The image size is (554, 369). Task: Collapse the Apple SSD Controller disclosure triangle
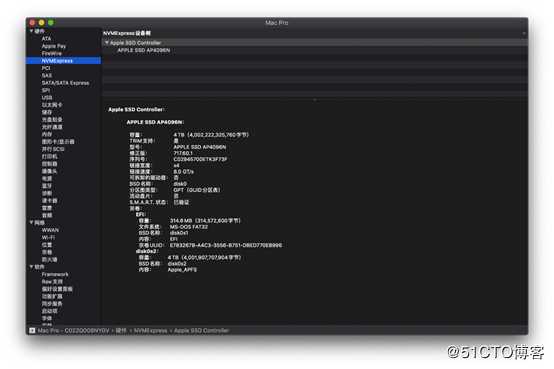(x=107, y=43)
